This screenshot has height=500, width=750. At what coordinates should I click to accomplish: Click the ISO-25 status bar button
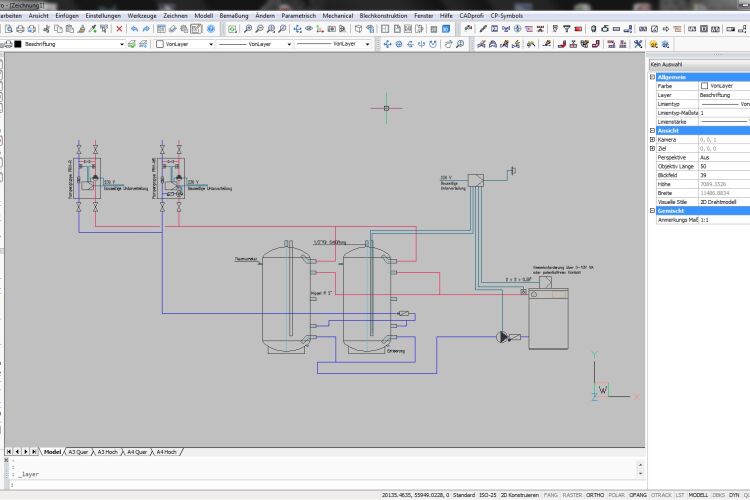488,494
